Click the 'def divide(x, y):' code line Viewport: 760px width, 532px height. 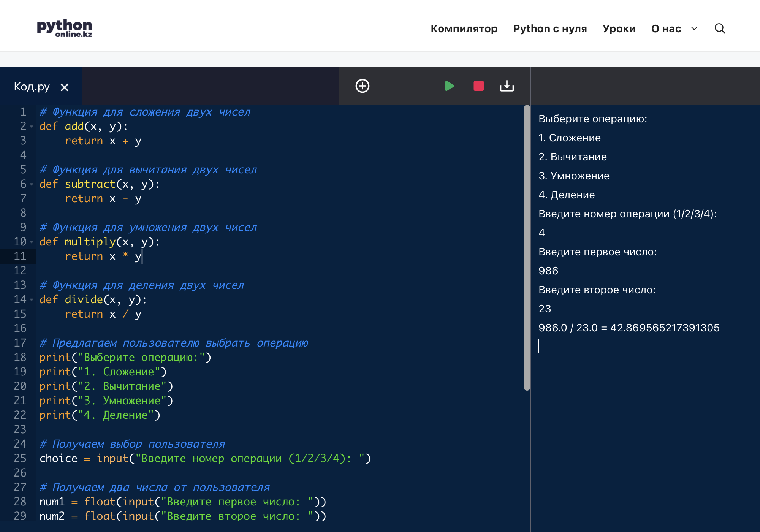[x=93, y=299]
